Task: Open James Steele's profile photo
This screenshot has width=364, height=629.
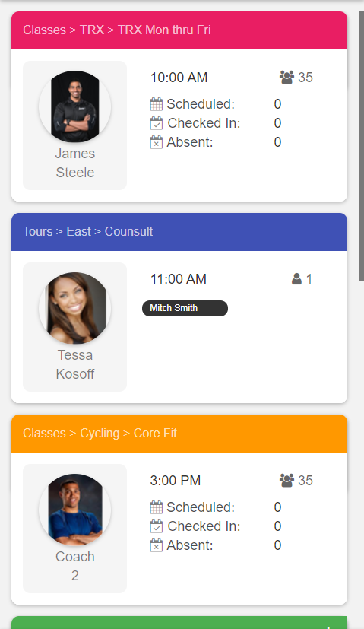Action: coord(75,106)
